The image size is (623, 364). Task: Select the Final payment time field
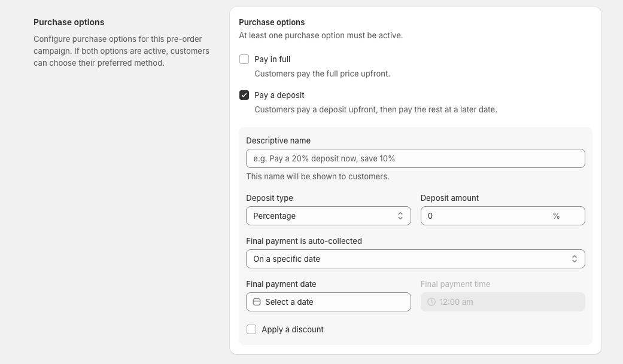click(x=503, y=302)
